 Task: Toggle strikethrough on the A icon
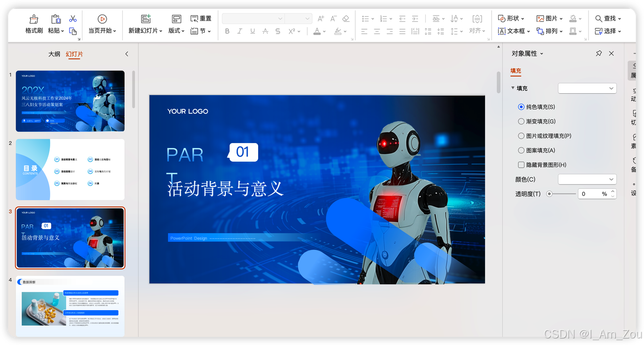pyautogui.click(x=265, y=31)
